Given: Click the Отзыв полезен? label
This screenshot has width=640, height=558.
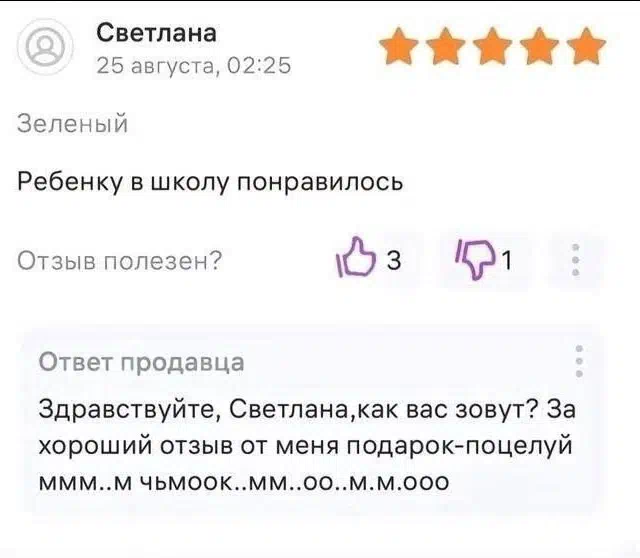Looking at the screenshot, I should coord(120,260).
